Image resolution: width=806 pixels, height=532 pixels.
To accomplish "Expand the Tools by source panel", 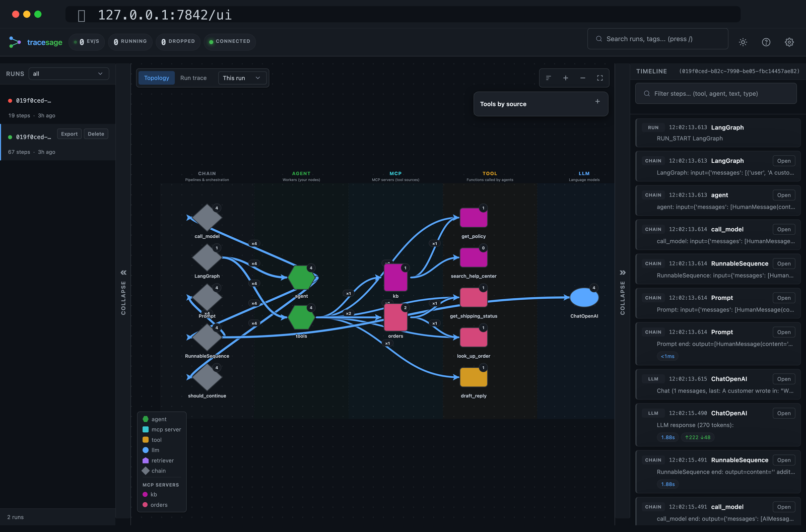I will (x=541, y=104).
